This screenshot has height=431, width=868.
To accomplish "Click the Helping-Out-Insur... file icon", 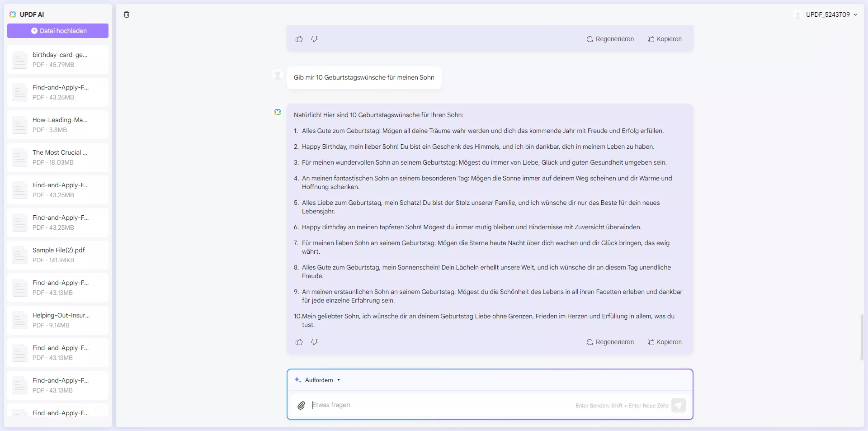I will 20,320.
